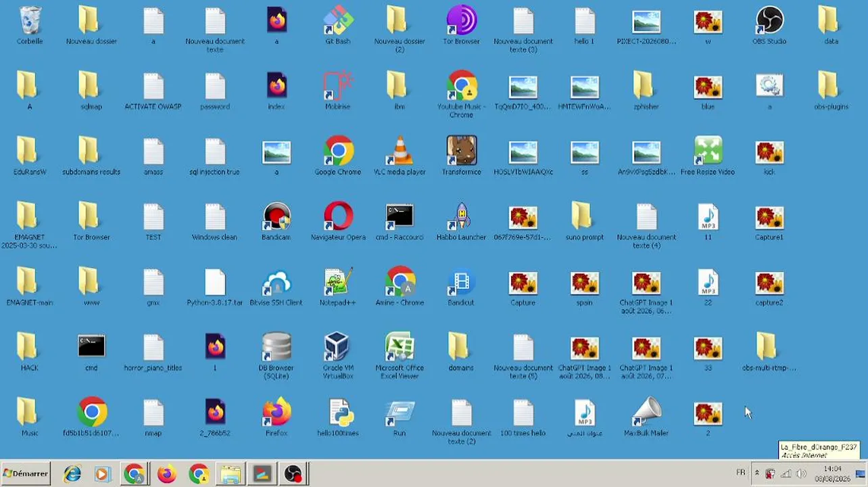Select the Bandicam desktop shortcut
The image size is (868, 487).
(276, 222)
